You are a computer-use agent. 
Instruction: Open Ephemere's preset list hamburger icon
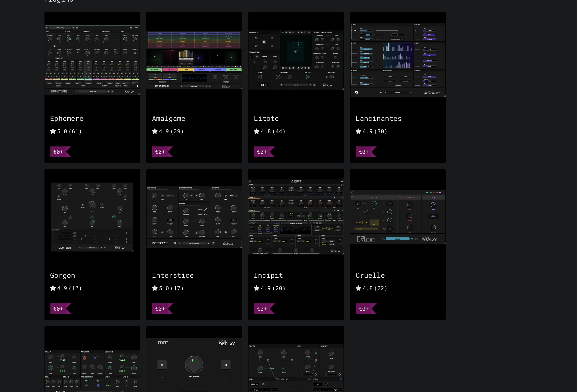click(112, 92)
